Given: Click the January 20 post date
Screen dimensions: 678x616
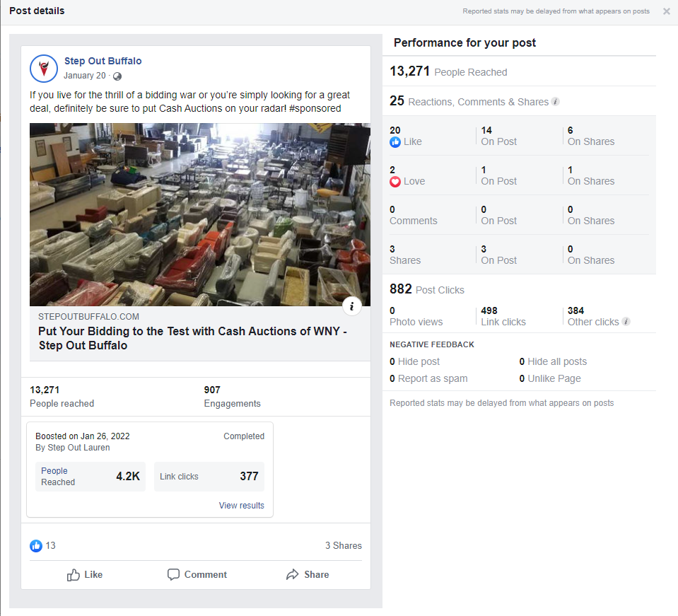Looking at the screenshot, I should (85, 76).
